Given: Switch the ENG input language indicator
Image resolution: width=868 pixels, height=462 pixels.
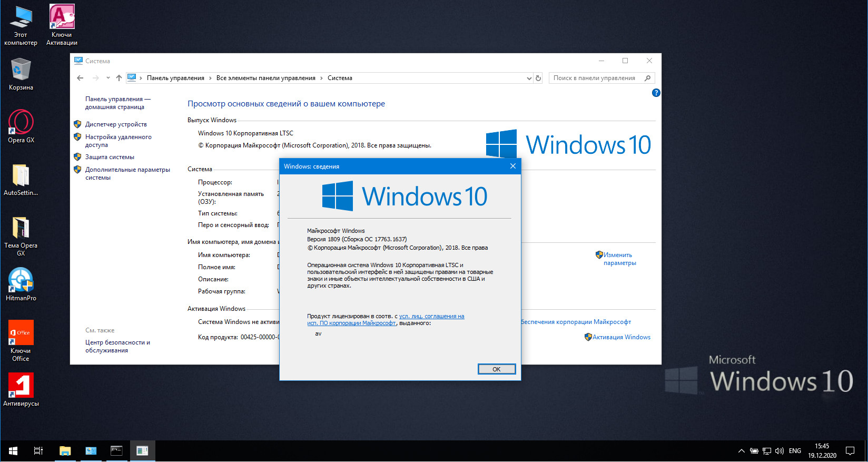Looking at the screenshot, I should click(x=795, y=451).
